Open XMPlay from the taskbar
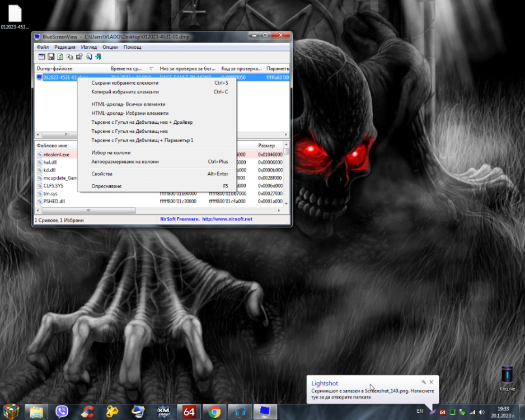The width and height of the screenshot is (525, 420). coord(163,412)
